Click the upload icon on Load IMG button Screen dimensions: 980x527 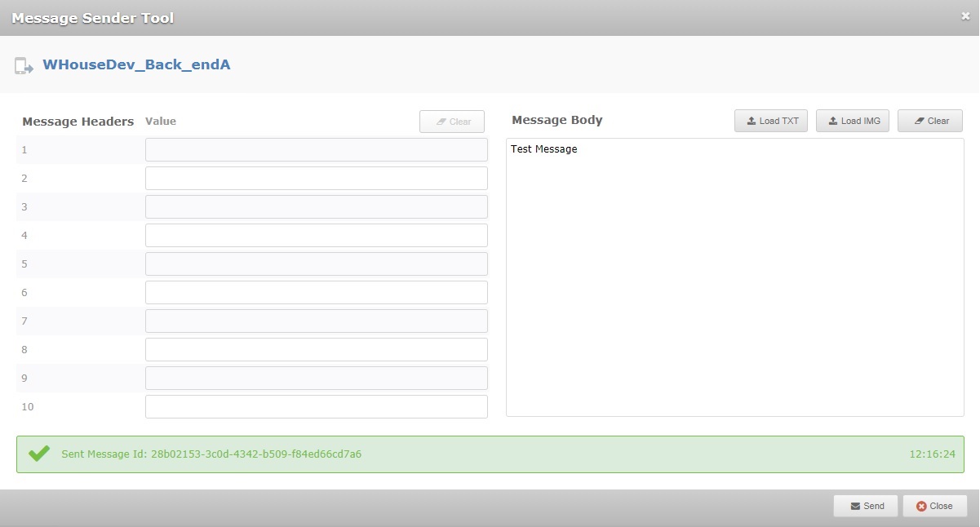click(831, 120)
